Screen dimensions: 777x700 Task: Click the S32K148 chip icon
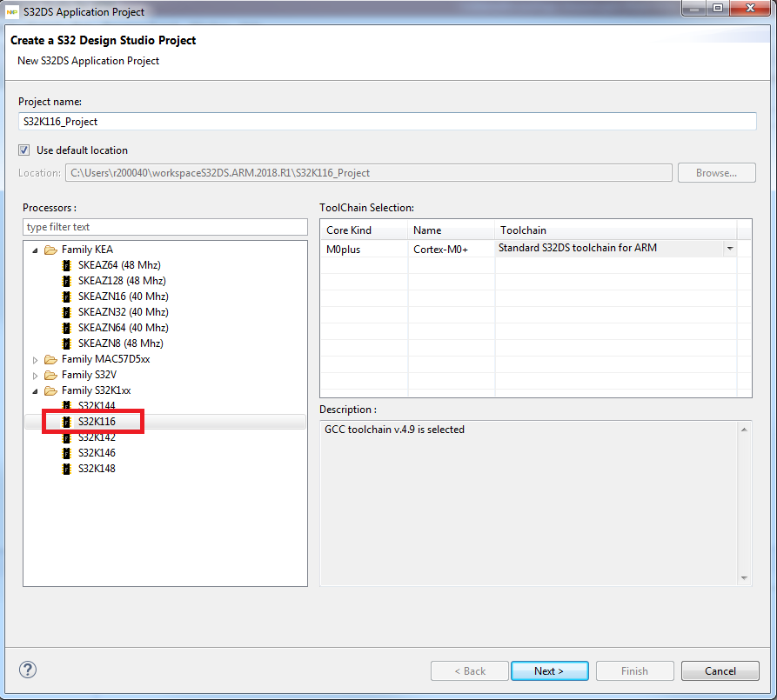(x=66, y=469)
